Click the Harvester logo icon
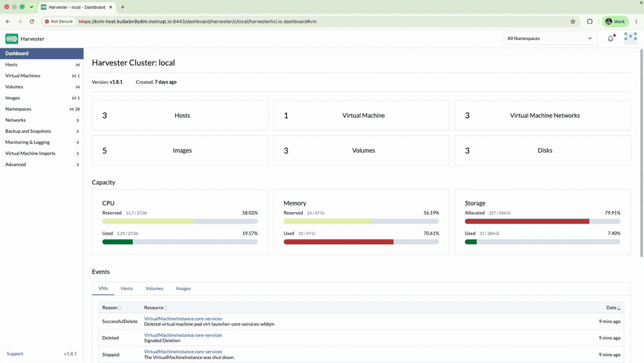The image size is (644, 363). pos(12,39)
